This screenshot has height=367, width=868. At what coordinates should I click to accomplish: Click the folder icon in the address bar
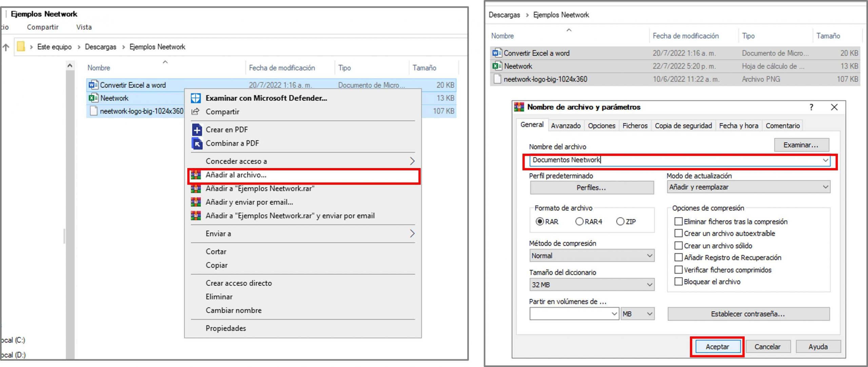click(21, 46)
